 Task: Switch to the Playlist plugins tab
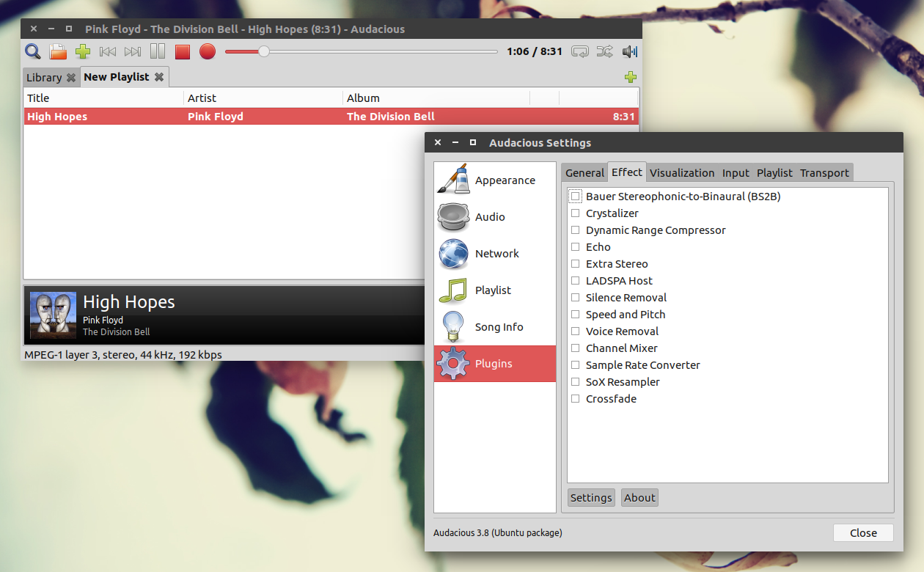pos(774,173)
